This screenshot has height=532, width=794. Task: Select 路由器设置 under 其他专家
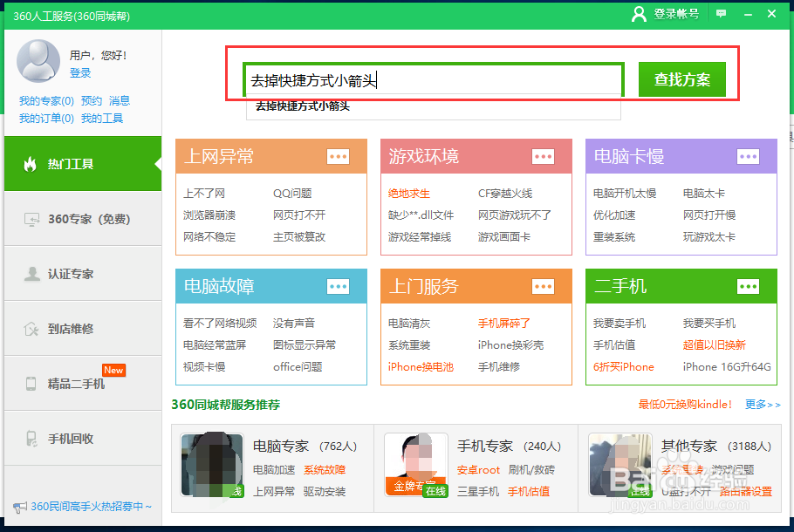pos(746,492)
